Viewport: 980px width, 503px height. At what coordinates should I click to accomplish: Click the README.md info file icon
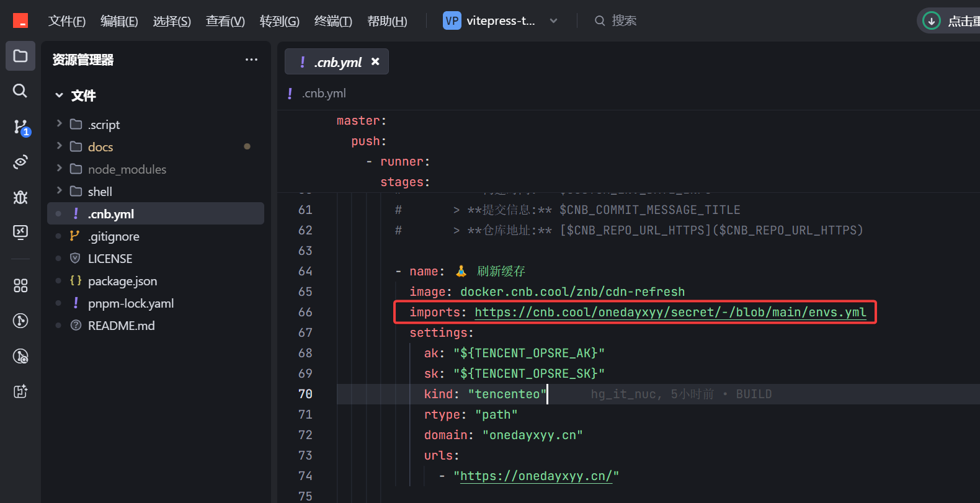tap(76, 325)
